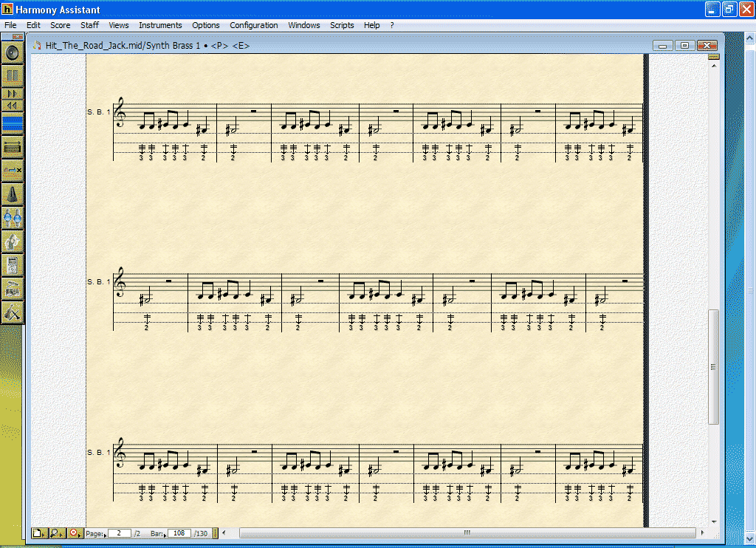Viewport: 756px width, 548px height.
Task: Click the horizontal scrollbar thumb
Action: point(467,533)
